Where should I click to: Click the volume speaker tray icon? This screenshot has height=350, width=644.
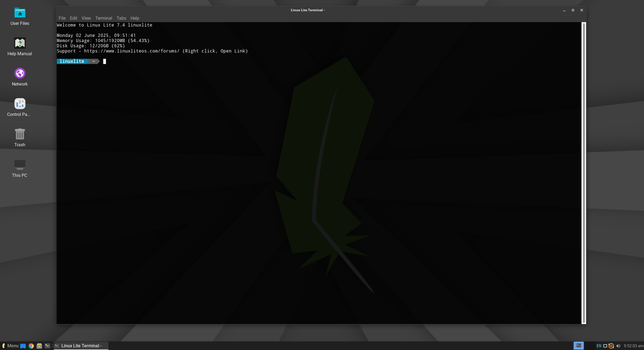(618, 346)
